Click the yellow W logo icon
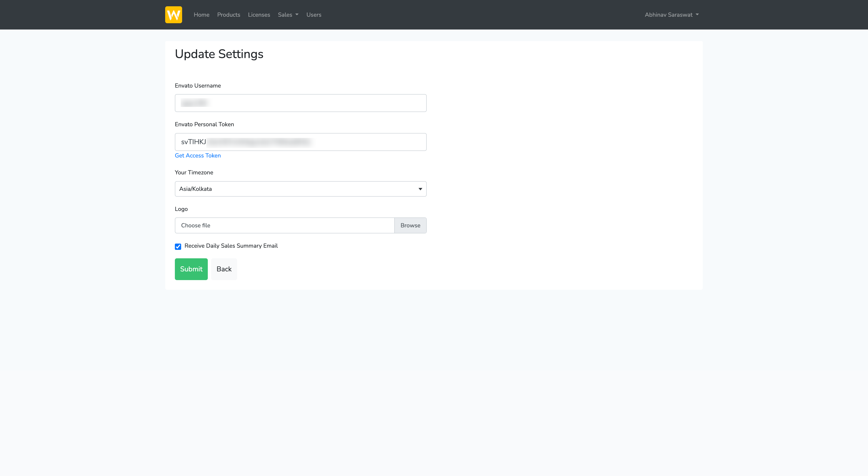 pos(174,15)
